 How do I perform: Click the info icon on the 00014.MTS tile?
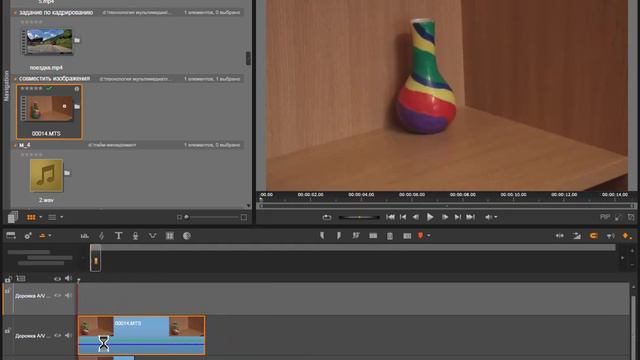point(77,89)
